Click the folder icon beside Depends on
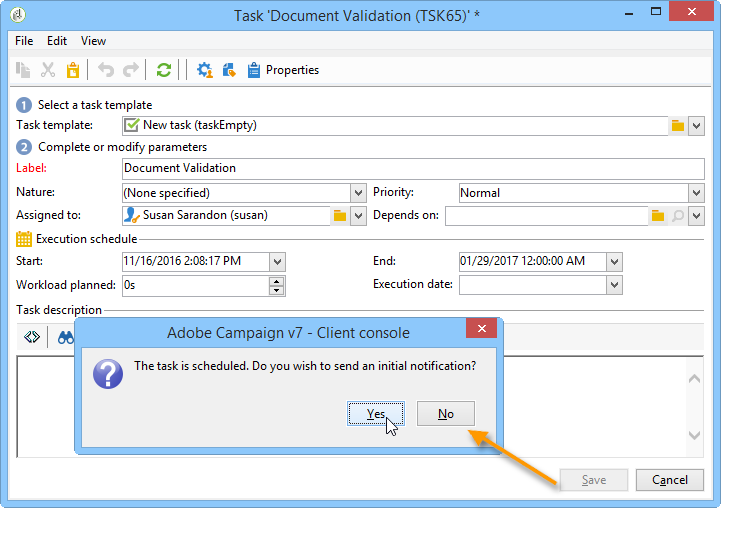This screenshot has height=539, width=748. 658,216
